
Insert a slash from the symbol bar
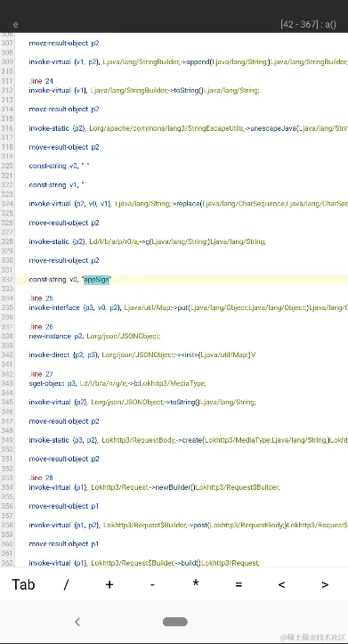[66, 584]
